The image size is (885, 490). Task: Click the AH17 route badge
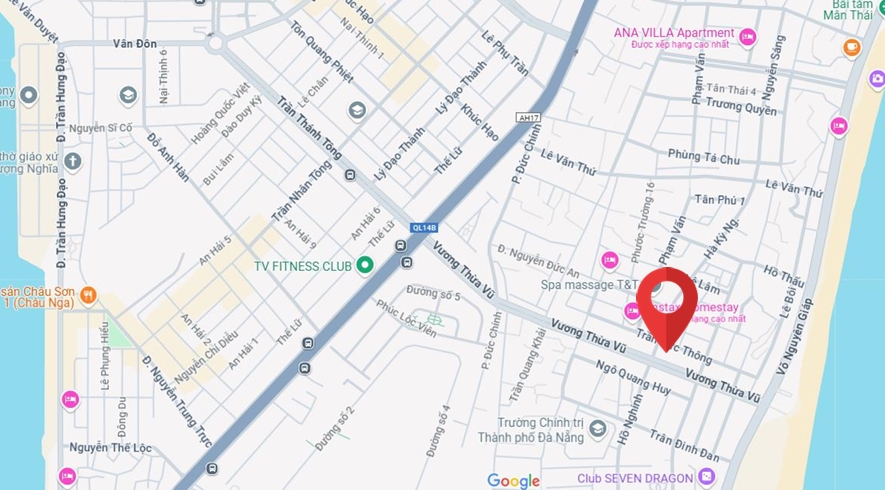(528, 117)
